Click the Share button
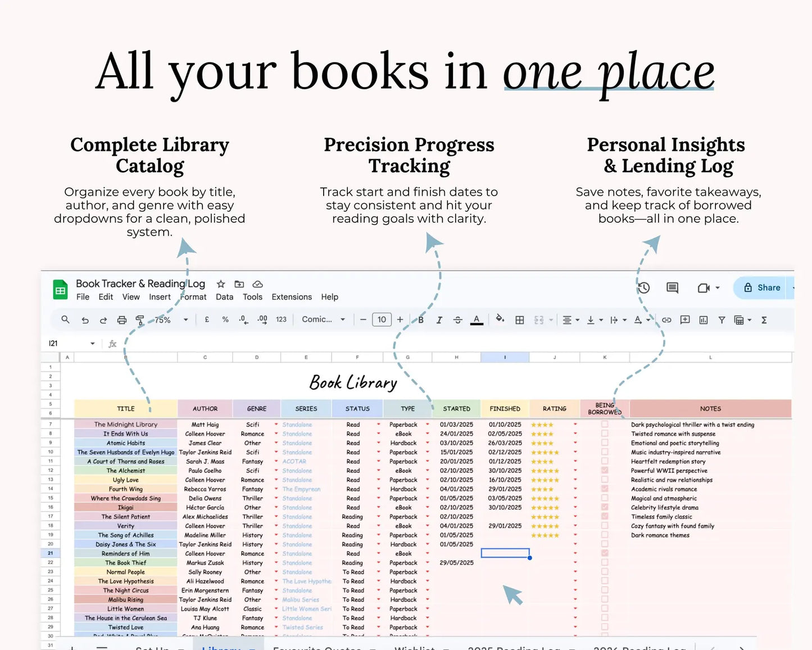The height and width of the screenshot is (650, 812). pos(763,287)
